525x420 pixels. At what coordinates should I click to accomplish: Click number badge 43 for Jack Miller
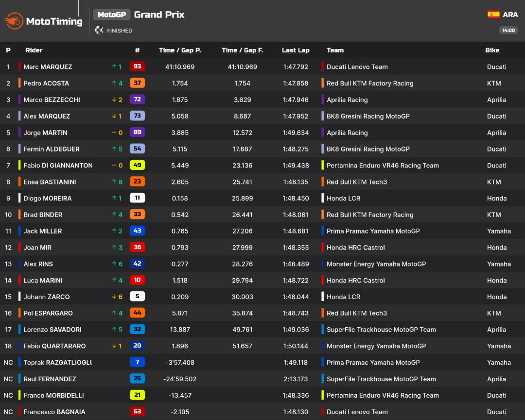point(137,231)
